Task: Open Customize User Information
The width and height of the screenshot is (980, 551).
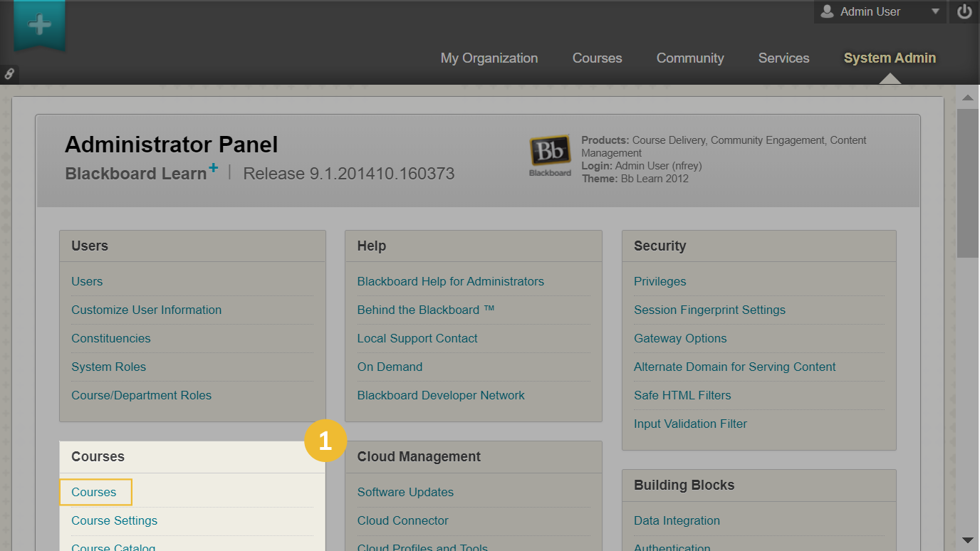Action: click(x=146, y=310)
